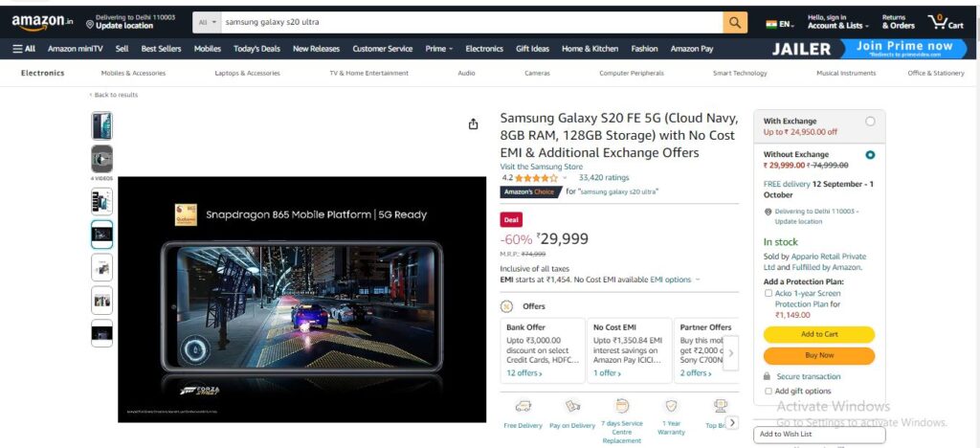Select the first product thumbnail

click(101, 125)
